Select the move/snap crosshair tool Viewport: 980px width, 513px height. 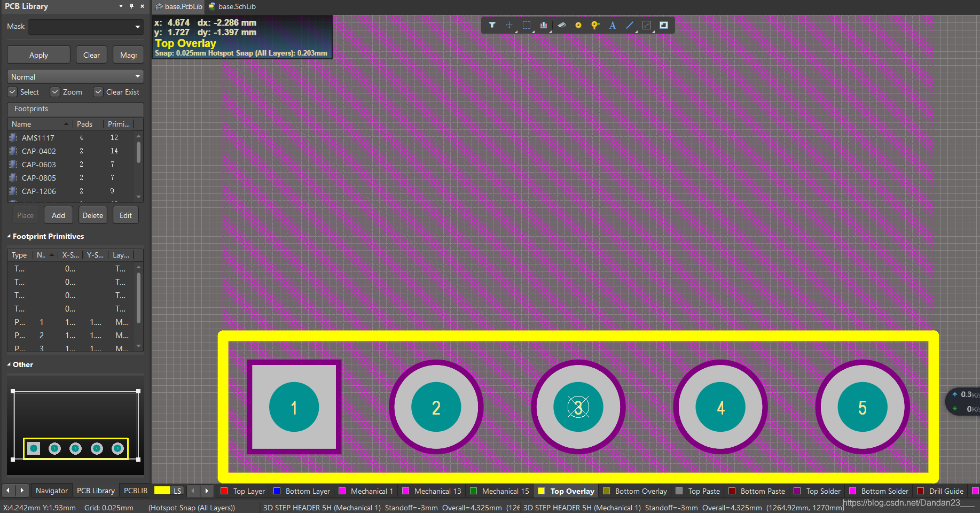(x=509, y=25)
